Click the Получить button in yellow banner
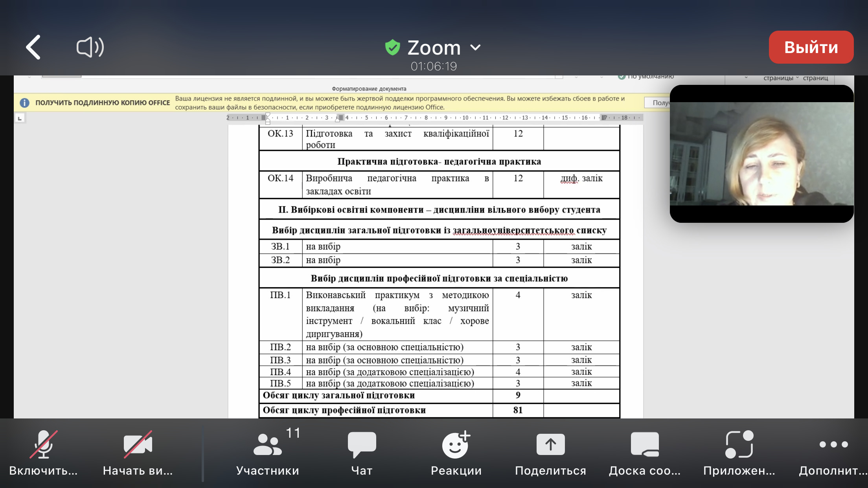 pos(657,103)
